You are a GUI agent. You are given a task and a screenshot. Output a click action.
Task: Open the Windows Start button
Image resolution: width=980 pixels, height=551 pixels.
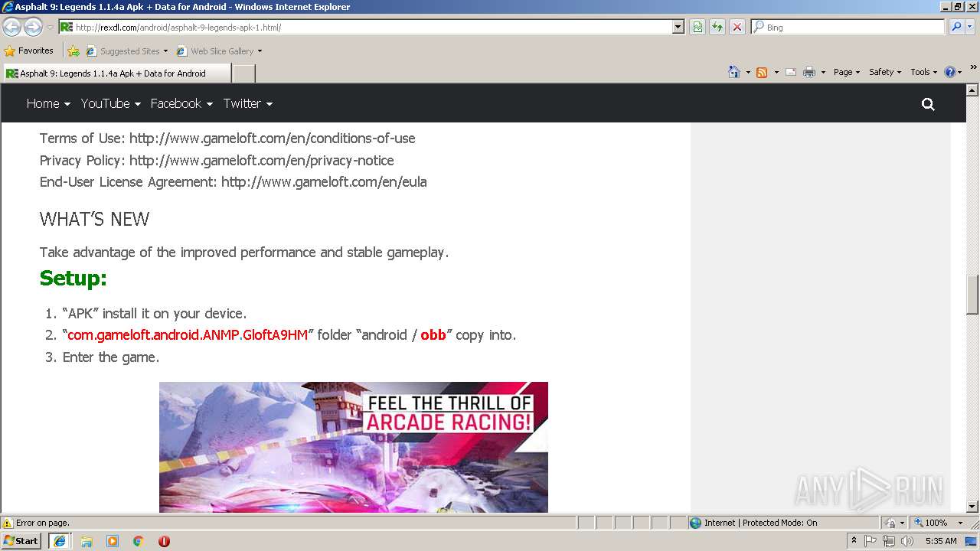click(21, 541)
